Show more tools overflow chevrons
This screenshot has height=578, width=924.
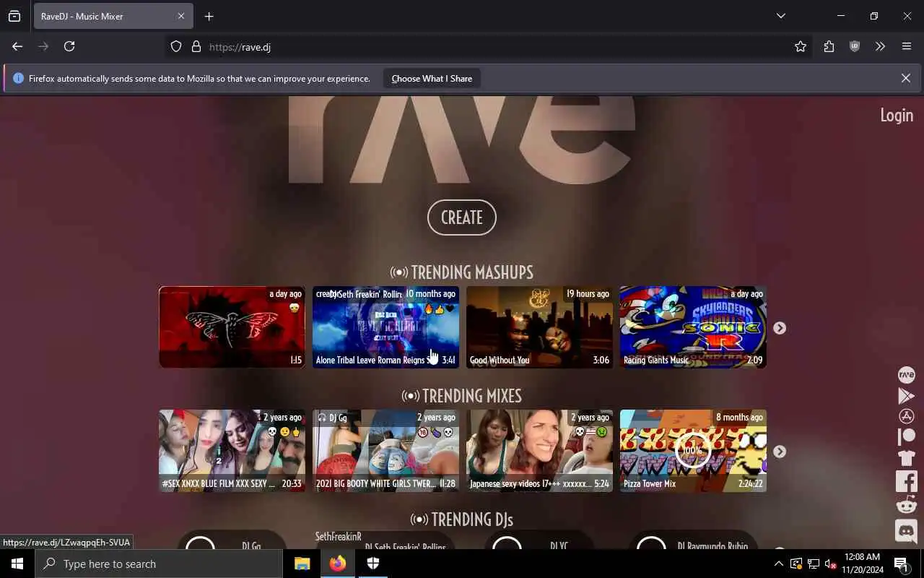pyautogui.click(x=880, y=46)
